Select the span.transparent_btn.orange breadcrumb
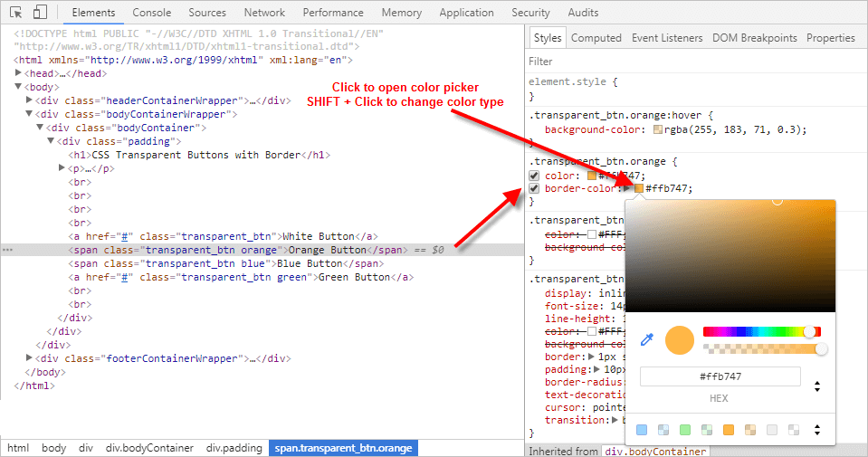 [x=343, y=448]
